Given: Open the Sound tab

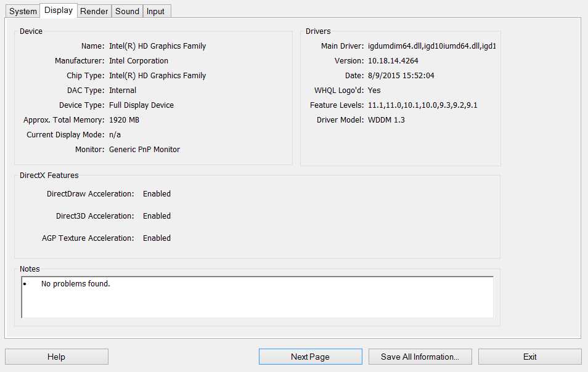Looking at the screenshot, I should 127,11.
